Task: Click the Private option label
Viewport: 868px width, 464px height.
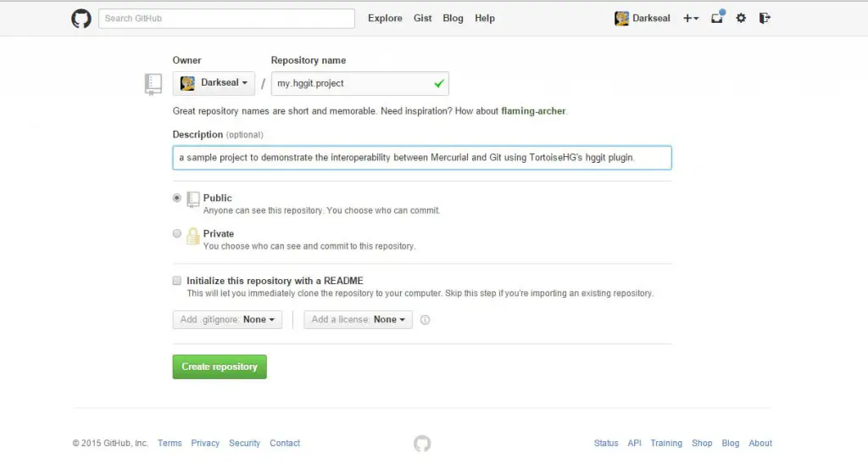Action: [x=218, y=233]
